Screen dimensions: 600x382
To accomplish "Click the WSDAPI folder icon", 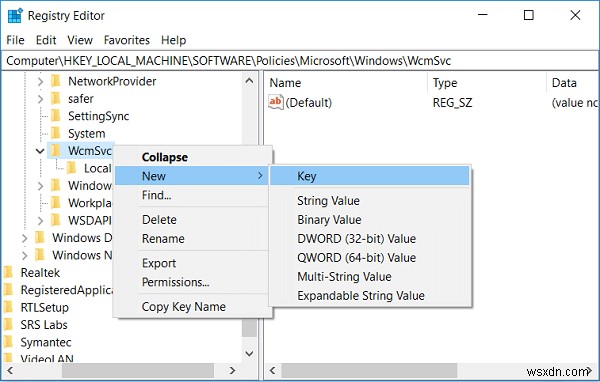I will 56,220.
